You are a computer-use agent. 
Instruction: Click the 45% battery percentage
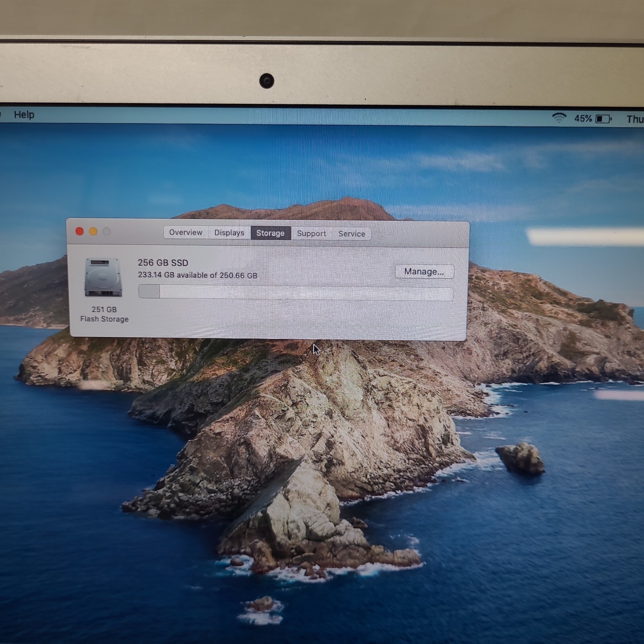click(x=583, y=119)
